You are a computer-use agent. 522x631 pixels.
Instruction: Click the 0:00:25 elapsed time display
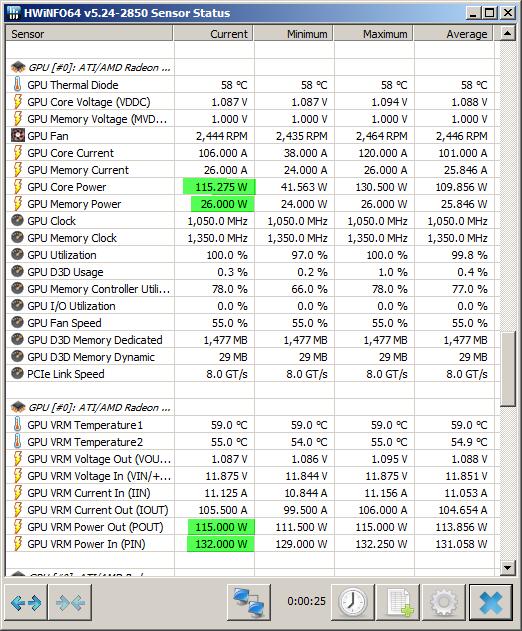click(306, 601)
